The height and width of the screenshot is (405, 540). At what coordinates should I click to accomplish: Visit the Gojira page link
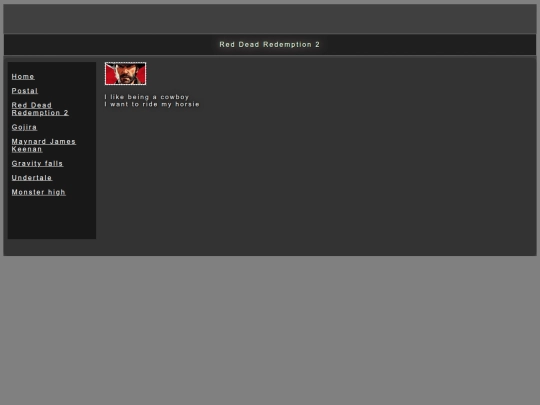[24, 127]
